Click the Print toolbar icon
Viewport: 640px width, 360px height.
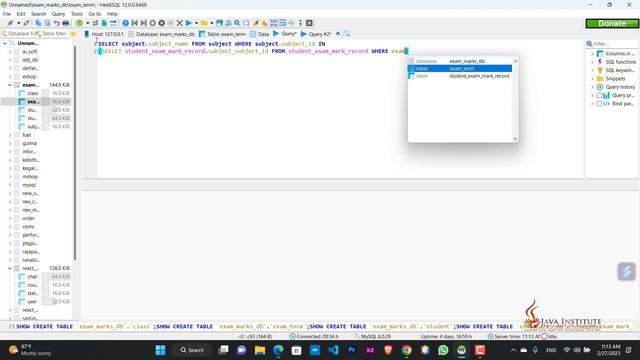coord(65,23)
